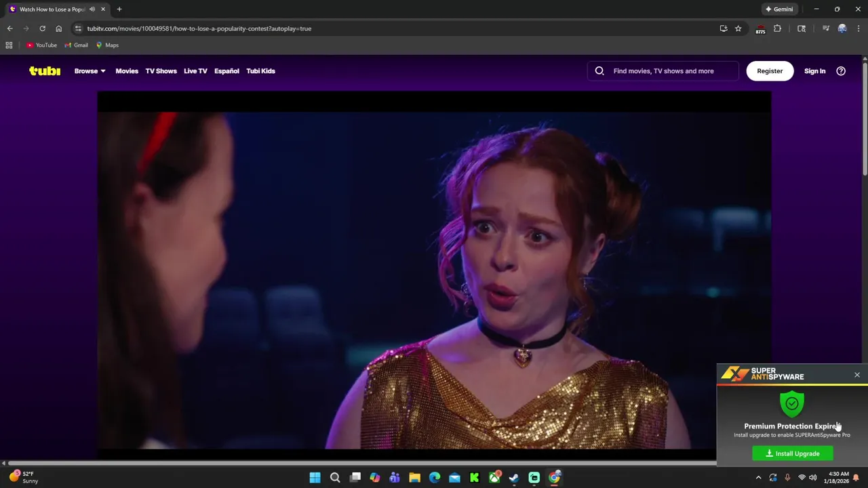Open the Gmail bookmark
Screen dimensions: 868x488
click(x=76, y=45)
